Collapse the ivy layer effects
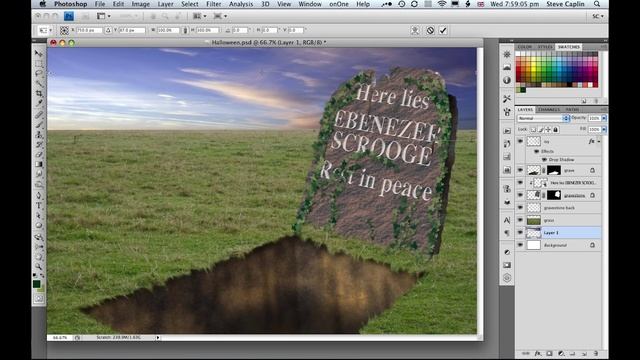Image resolution: width=640 pixels, height=360 pixels. point(599,142)
